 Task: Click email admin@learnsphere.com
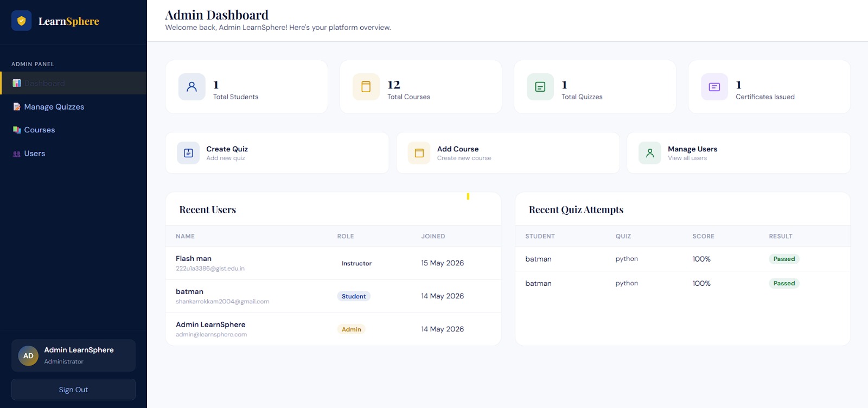tap(211, 335)
